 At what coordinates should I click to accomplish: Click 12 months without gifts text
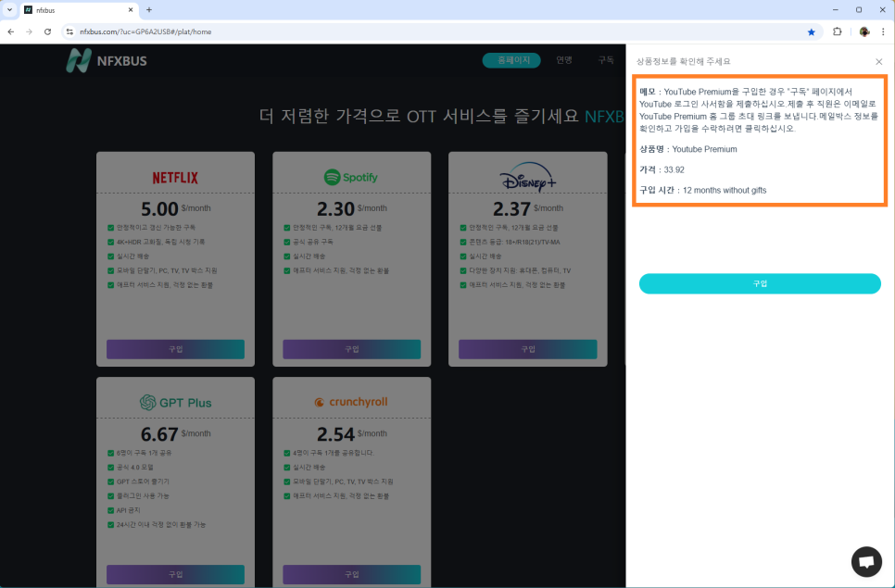725,190
